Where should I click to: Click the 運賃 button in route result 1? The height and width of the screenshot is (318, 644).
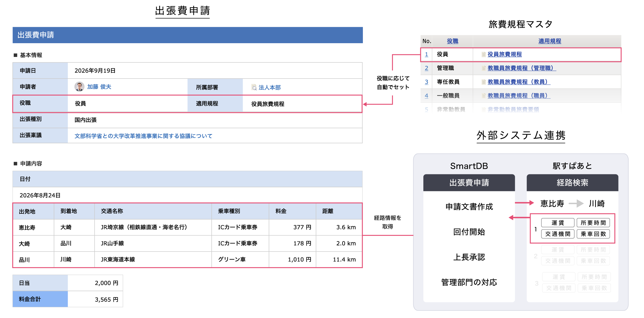click(x=558, y=223)
